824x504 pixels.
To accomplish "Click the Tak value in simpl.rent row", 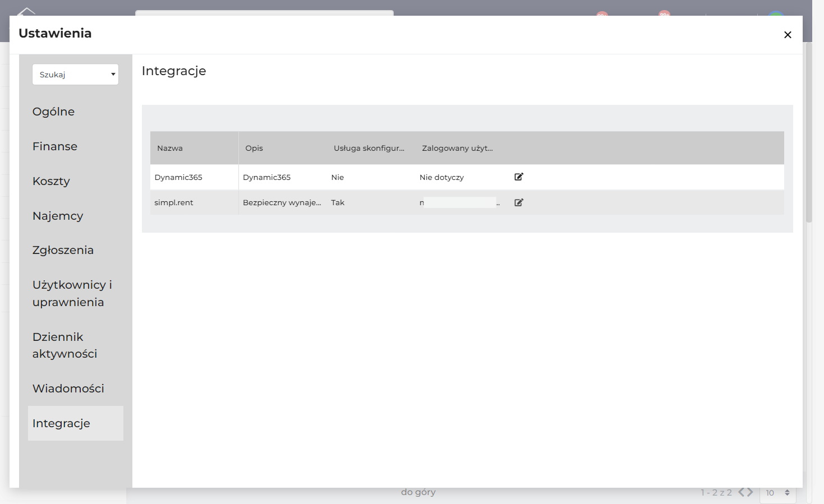I will [x=338, y=202].
